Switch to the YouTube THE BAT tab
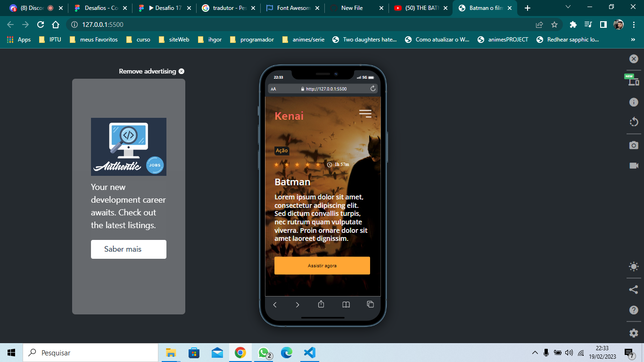This screenshot has height=362, width=644. pos(421,8)
